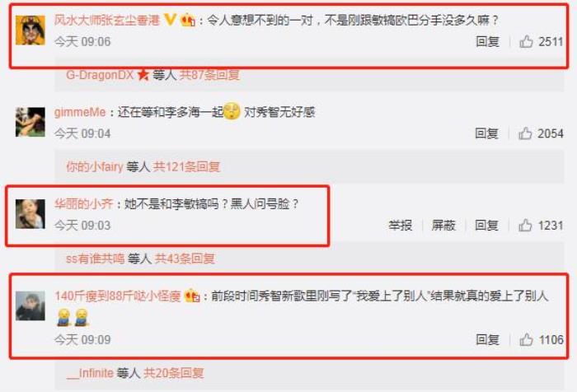Click the red star beside G-DragonDX
This screenshot has height=392, width=577.
[143, 75]
